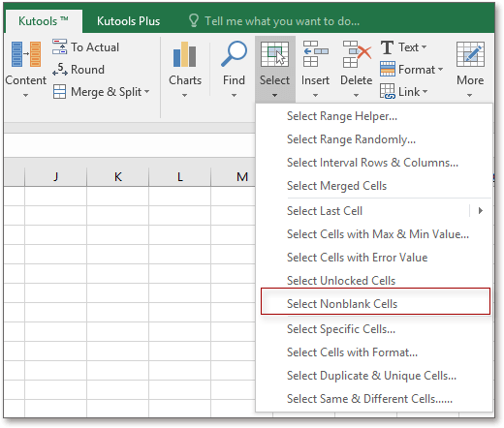The image size is (504, 428).
Task: Select column K header
Action: click(x=118, y=177)
